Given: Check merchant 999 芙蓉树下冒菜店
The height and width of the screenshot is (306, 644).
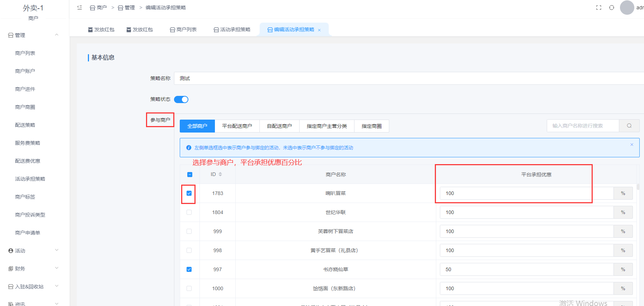Looking at the screenshot, I should tap(189, 231).
